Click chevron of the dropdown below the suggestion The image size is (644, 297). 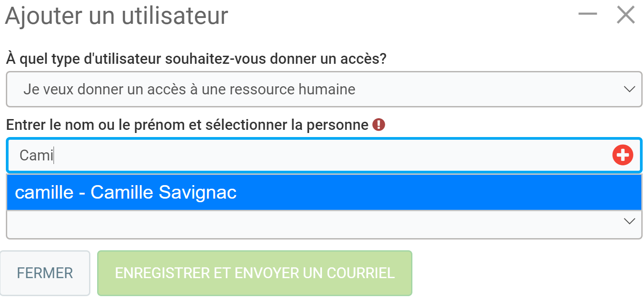point(629,221)
